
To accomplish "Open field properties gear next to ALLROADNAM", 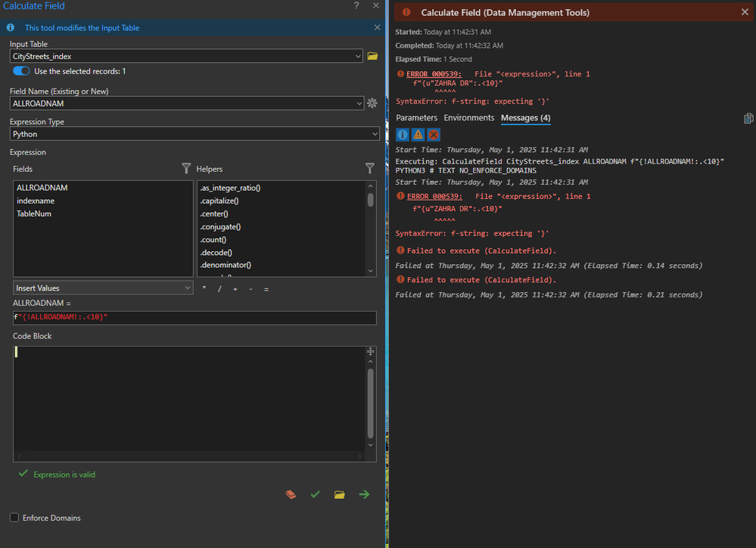I will click(x=372, y=103).
